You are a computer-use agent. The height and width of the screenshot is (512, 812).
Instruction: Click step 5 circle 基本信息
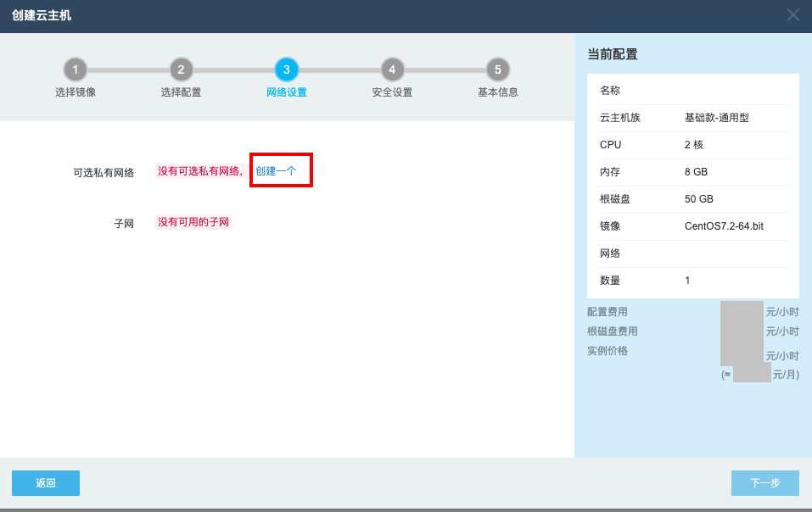tap(498, 70)
